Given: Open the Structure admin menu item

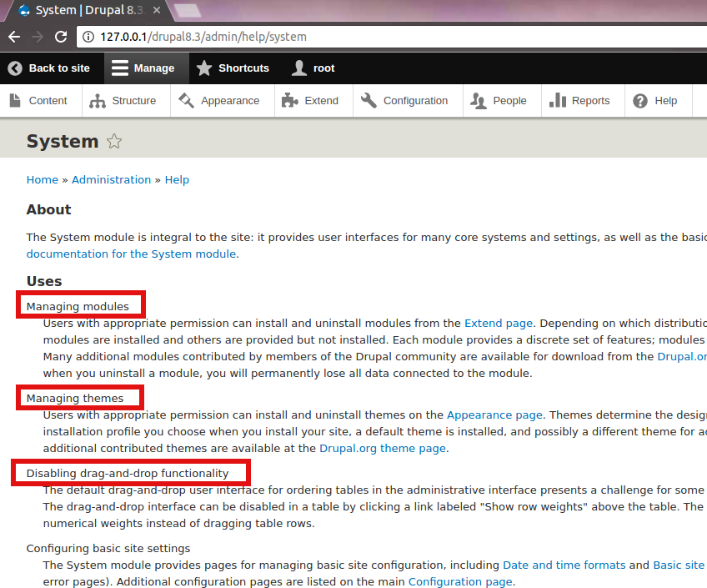Looking at the screenshot, I should point(126,101).
